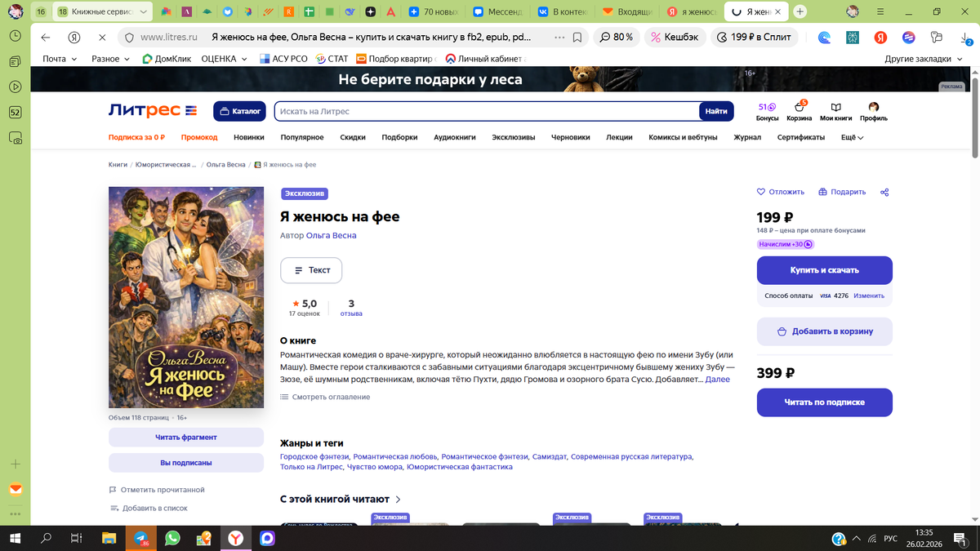The width and height of the screenshot is (980, 551).
Task: Click Найти search button
Action: pos(716,111)
